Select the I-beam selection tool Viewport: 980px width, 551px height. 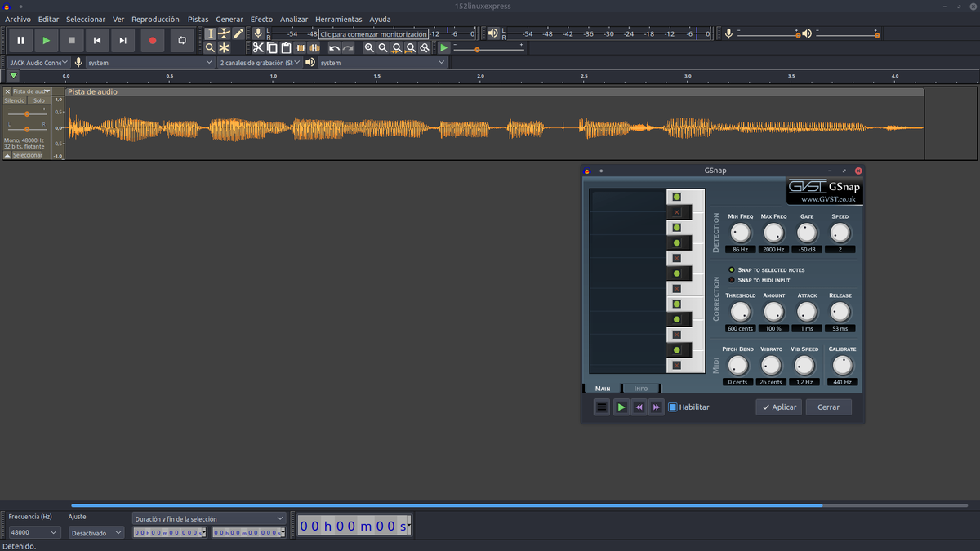(210, 33)
